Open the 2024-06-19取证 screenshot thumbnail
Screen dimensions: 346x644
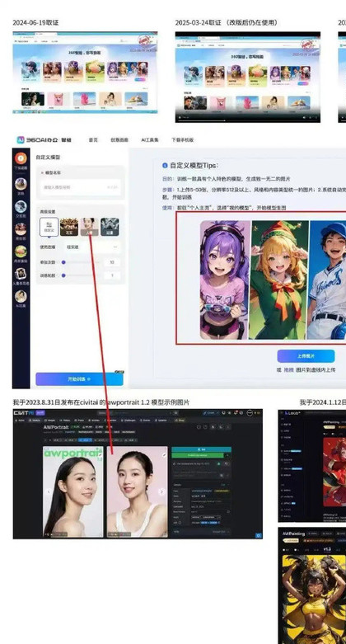point(85,73)
